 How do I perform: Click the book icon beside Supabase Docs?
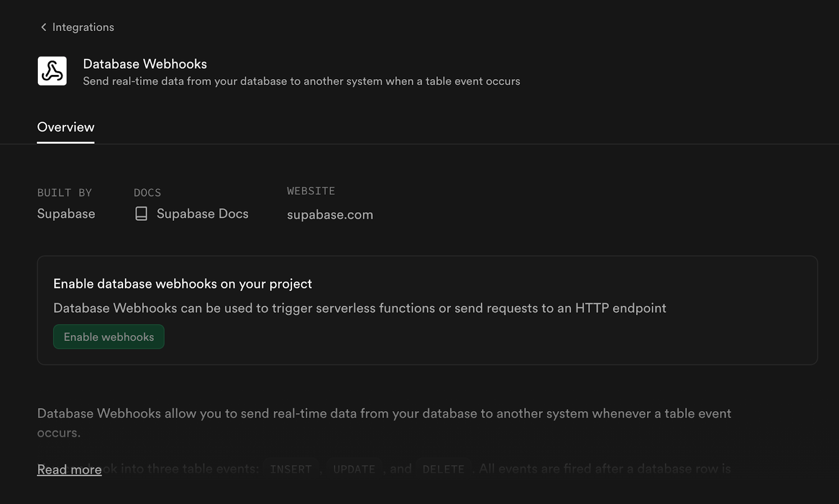coord(141,213)
